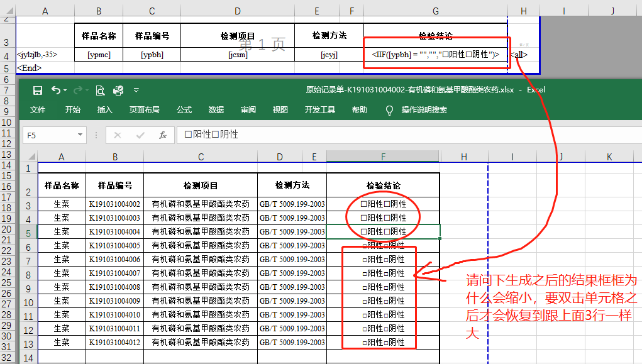
Task: Click the Undo arrow icon
Action: pyautogui.click(x=57, y=90)
